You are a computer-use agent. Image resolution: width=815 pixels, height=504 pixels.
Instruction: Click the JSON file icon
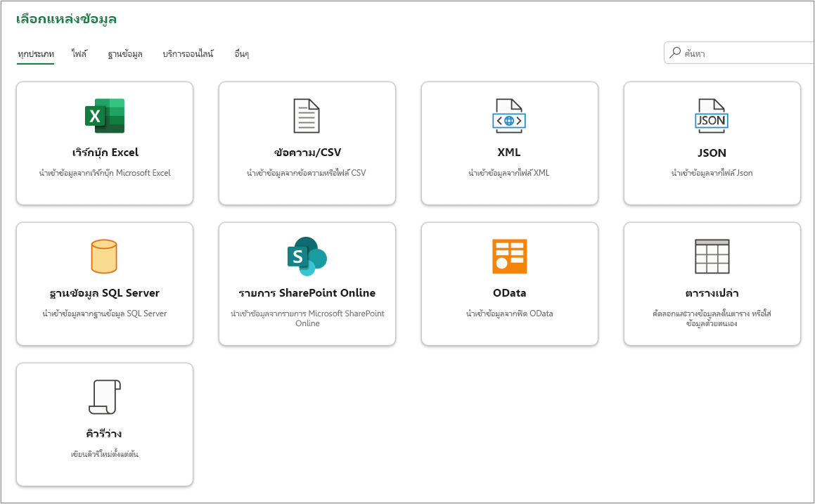click(x=712, y=116)
